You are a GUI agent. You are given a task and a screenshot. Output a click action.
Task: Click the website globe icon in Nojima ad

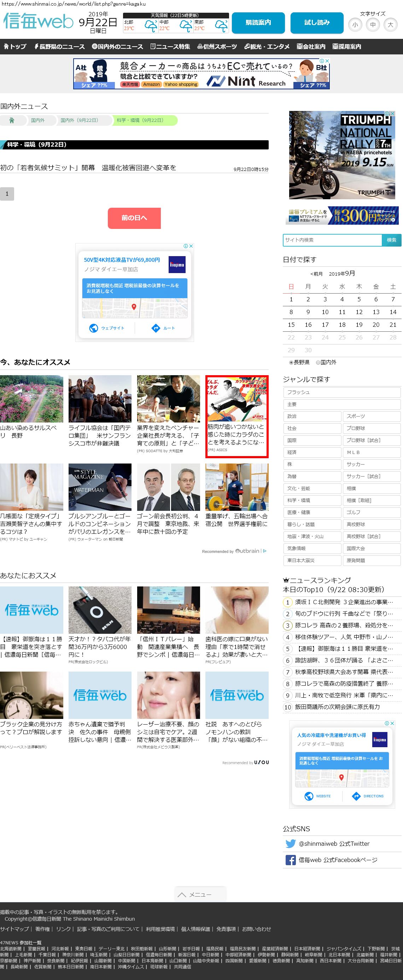(94, 328)
